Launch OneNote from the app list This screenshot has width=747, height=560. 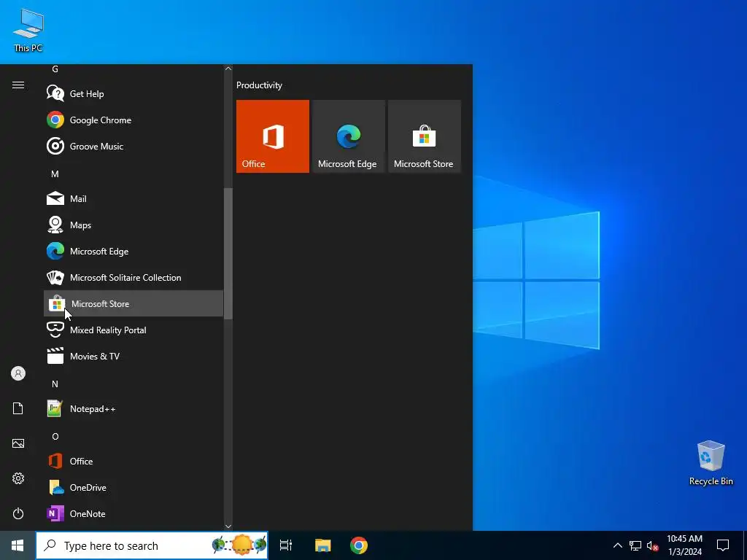coord(133,513)
